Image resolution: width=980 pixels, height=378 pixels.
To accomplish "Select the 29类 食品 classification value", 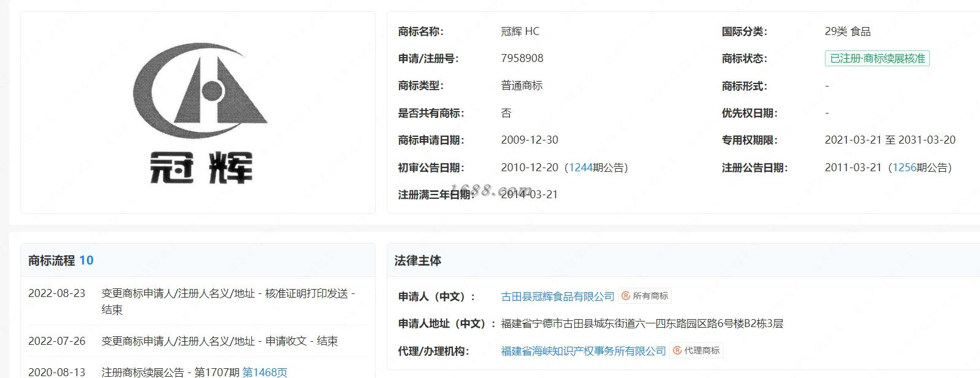I will click(848, 31).
